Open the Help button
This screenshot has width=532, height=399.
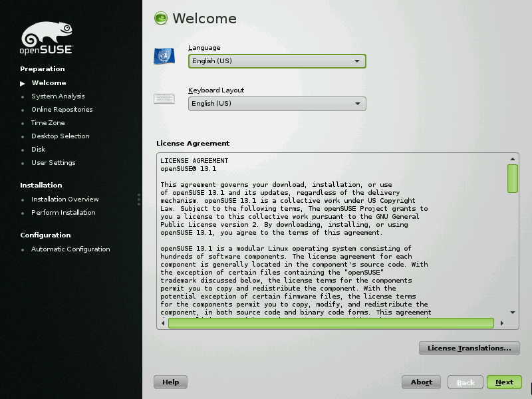(x=170, y=382)
